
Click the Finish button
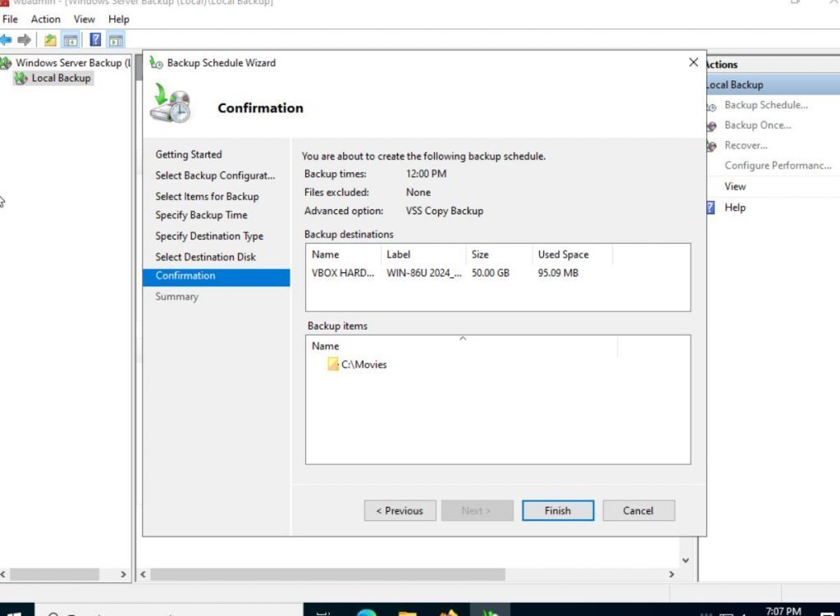[558, 510]
